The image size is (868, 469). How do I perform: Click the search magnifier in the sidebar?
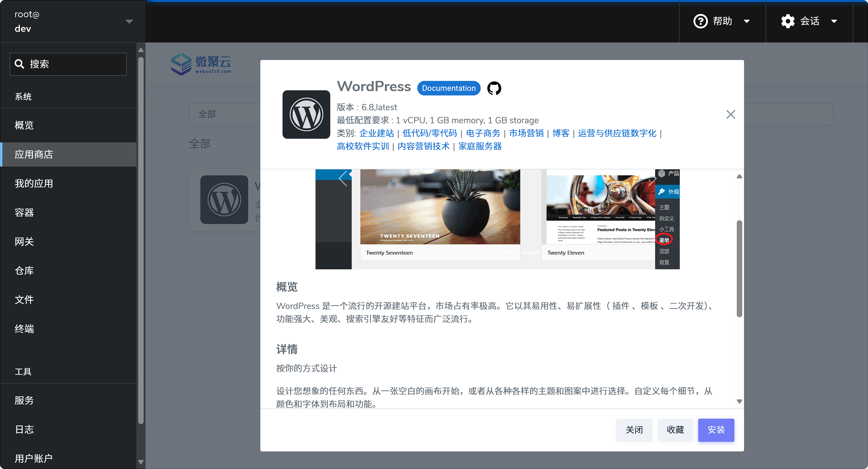[19, 64]
